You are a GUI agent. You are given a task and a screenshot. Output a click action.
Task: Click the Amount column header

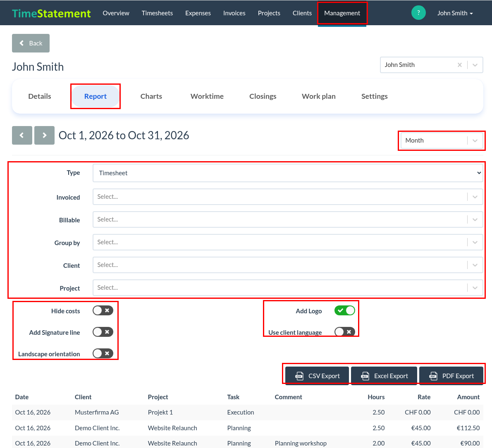(468, 397)
